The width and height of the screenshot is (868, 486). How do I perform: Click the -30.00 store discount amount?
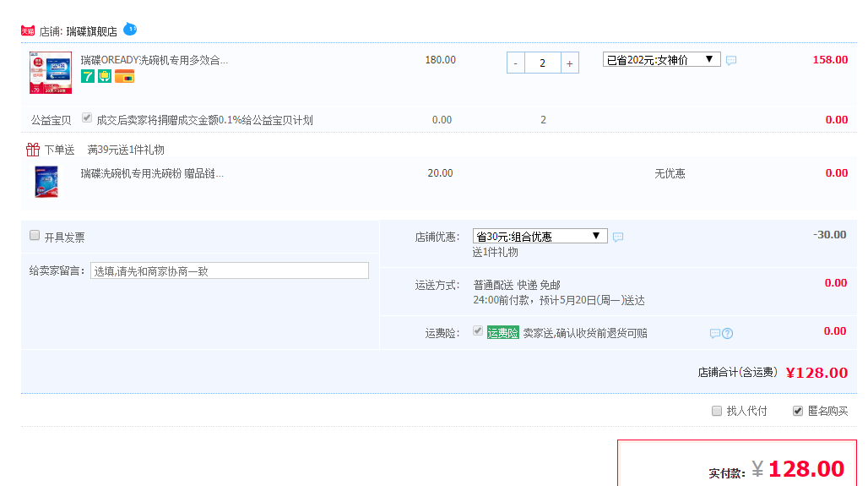[x=830, y=235]
